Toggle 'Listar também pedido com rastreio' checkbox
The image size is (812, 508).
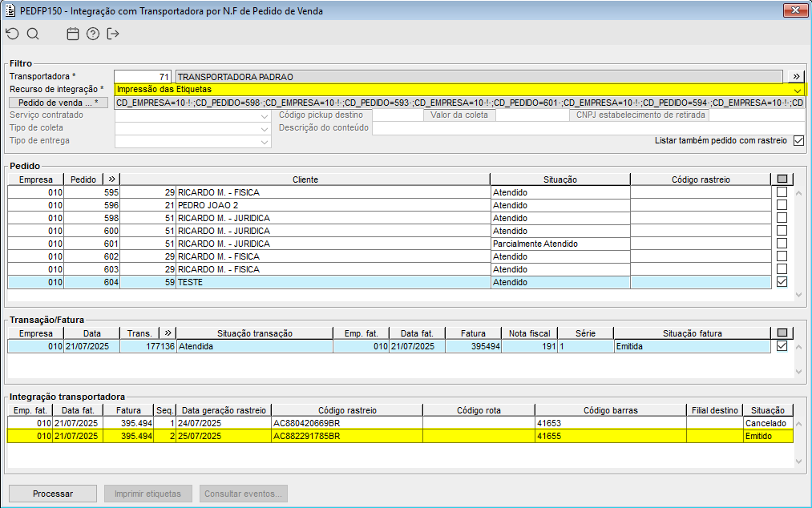pos(798,140)
